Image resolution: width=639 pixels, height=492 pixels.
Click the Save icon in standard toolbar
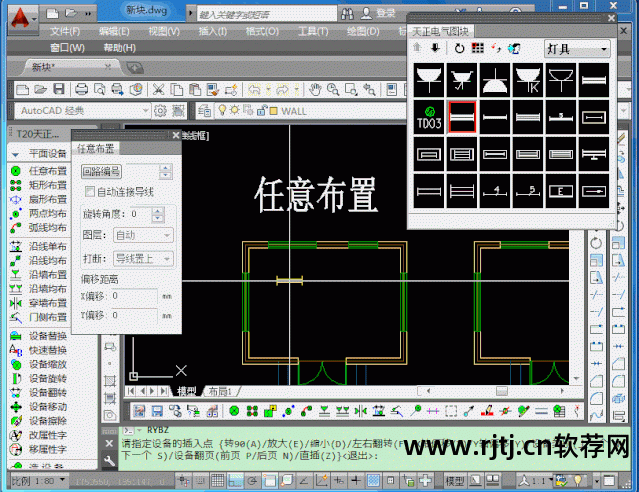tap(59, 89)
